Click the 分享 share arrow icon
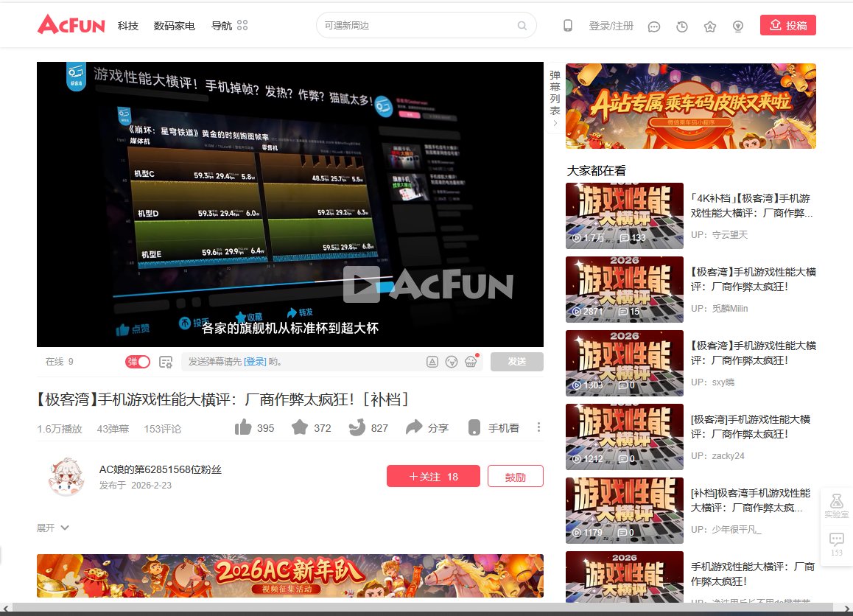The width and height of the screenshot is (853, 616). tap(414, 427)
